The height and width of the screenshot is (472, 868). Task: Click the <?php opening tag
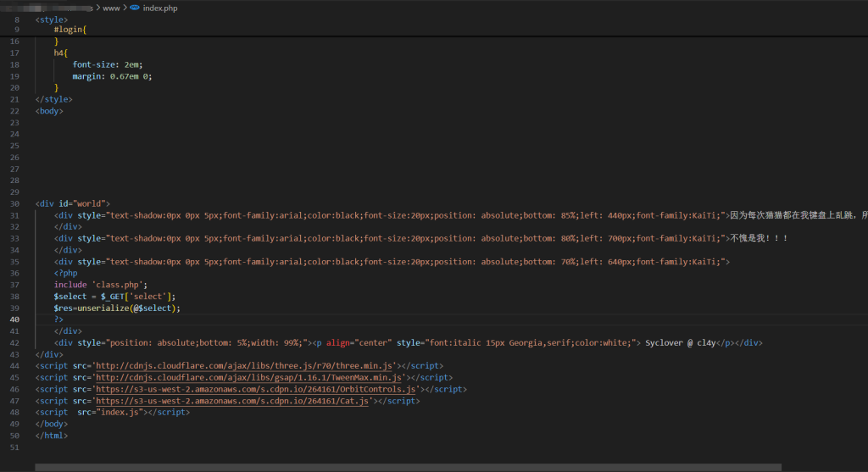coord(65,273)
